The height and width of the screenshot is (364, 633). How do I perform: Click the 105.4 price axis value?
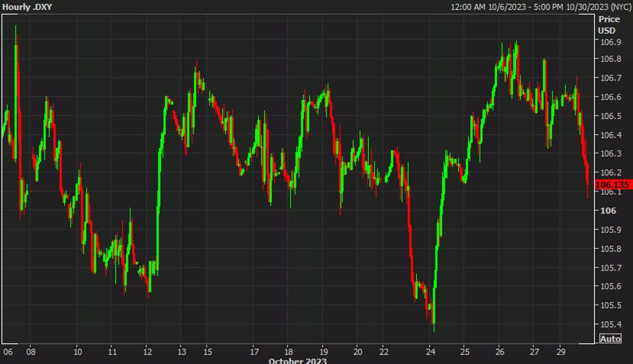click(610, 324)
